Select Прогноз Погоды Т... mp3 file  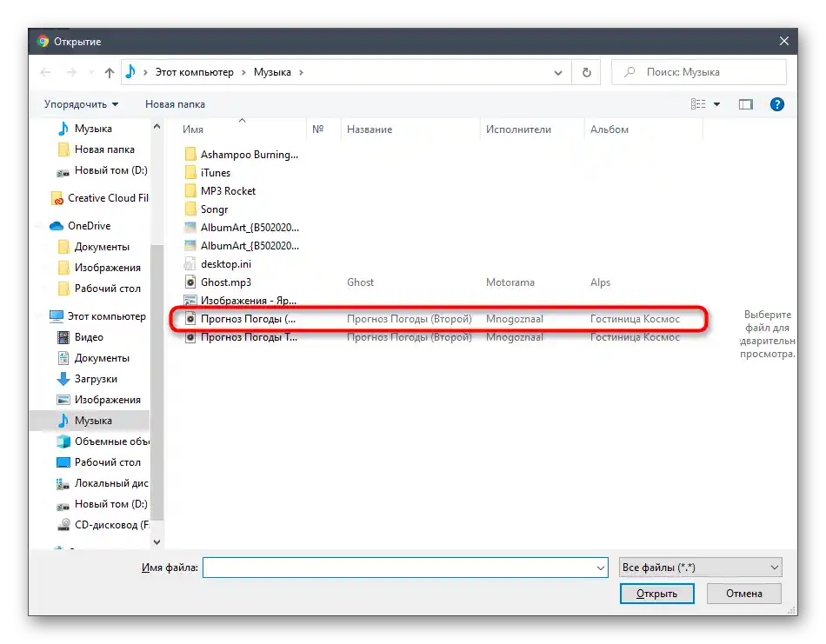[x=241, y=337]
